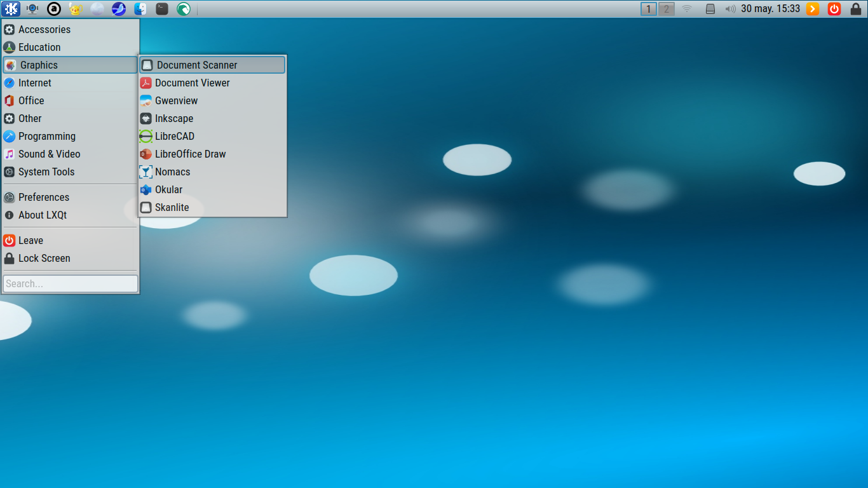868x488 pixels.
Task: Open the clock showing 30 may. 15:33
Action: 771,9
